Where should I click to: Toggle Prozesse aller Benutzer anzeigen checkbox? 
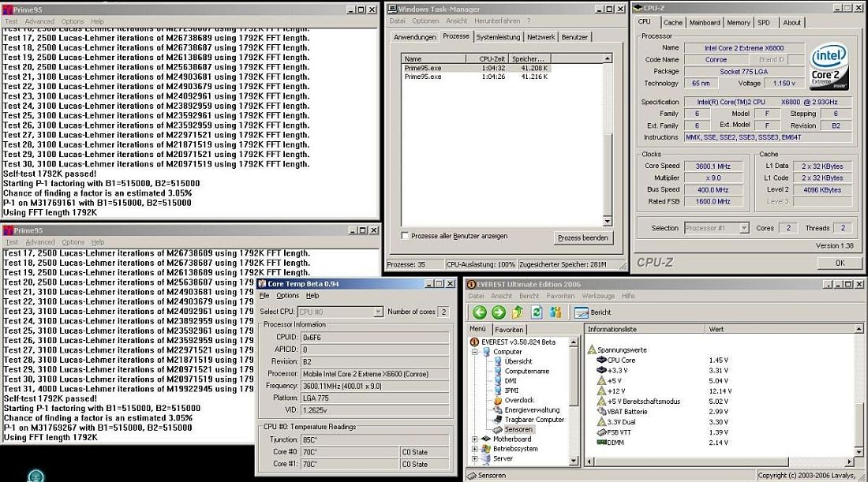(x=405, y=236)
